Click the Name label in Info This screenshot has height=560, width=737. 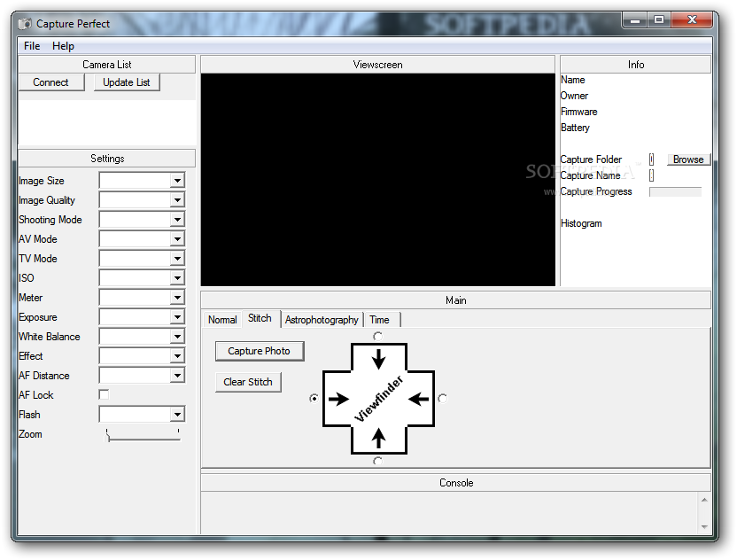pyautogui.click(x=572, y=80)
